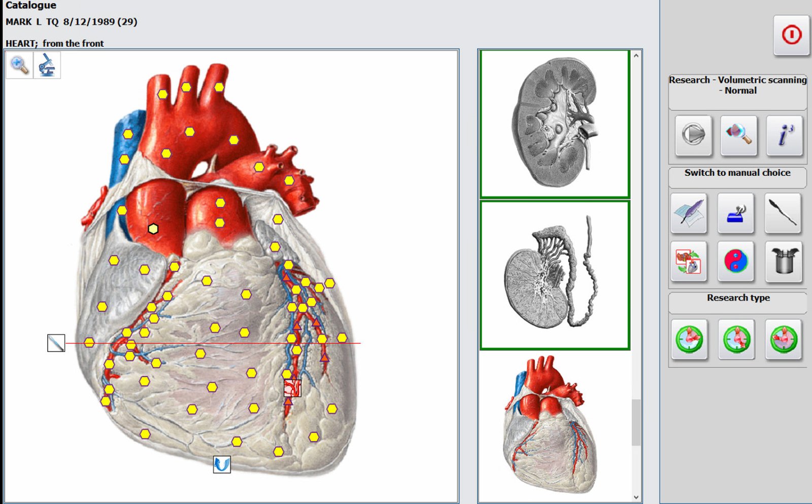
Task: Click the magnifying glass zoom icon
Action: tap(19, 65)
